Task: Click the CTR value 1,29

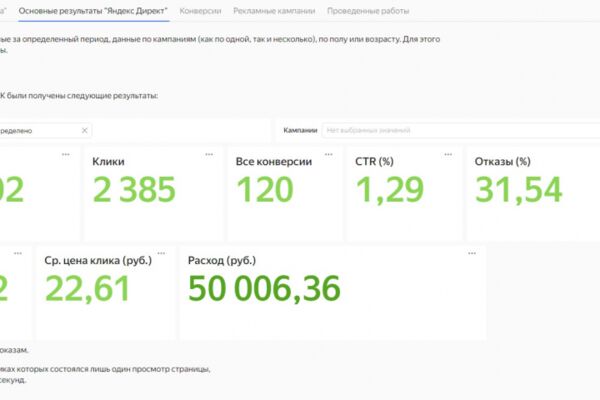Action: (390, 190)
